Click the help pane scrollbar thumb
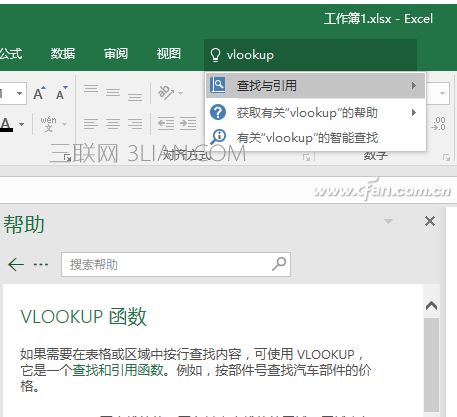 click(431, 365)
